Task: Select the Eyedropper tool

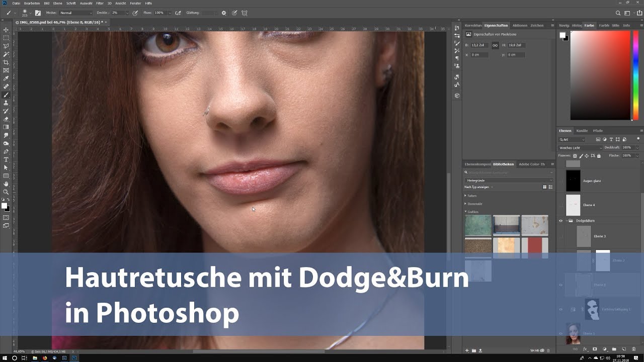Action: [6, 78]
